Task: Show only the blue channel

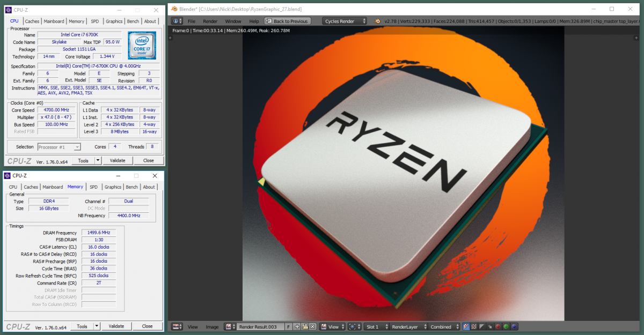Action: point(514,326)
